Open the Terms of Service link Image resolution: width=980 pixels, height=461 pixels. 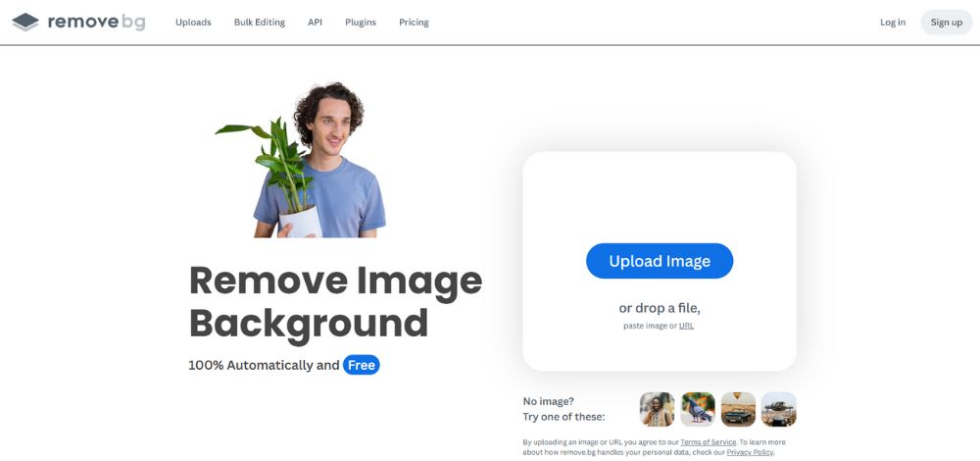click(709, 442)
